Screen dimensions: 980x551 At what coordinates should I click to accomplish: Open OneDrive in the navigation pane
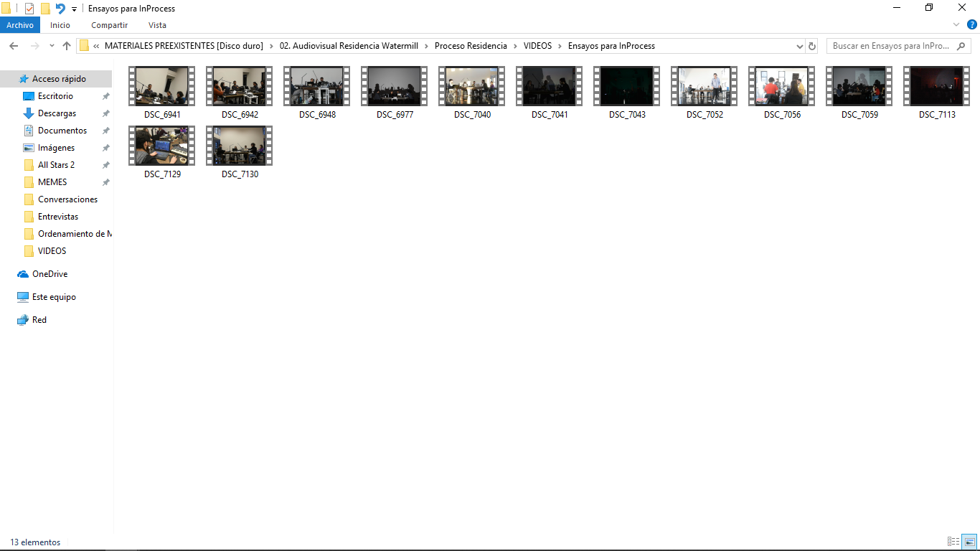pos(50,274)
